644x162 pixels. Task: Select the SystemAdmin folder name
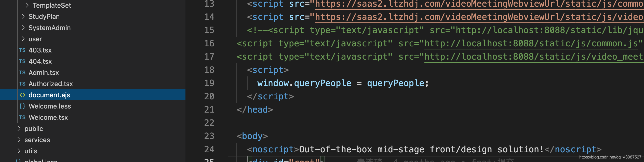(x=49, y=28)
